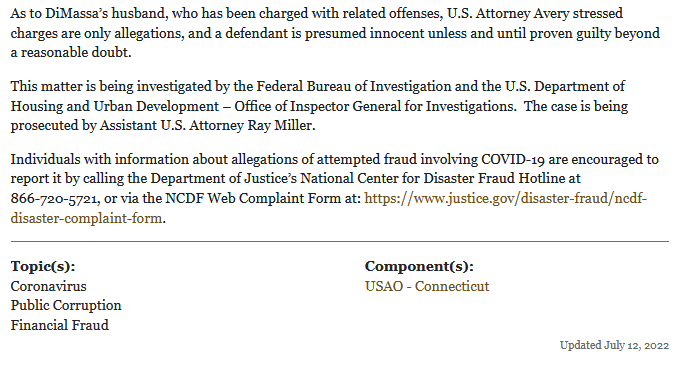The height and width of the screenshot is (368, 683).
Task: Click the second line of complaint URL 'disaster-complaint-form'
Action: tap(86, 218)
